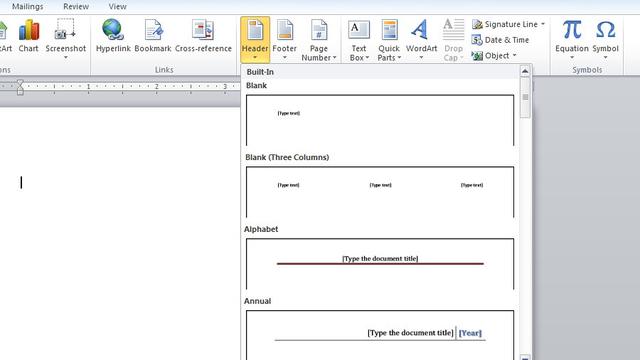Click the header gallery scrollbar thumb
Image resolution: width=640 pixels, height=360 pixels.
point(525,97)
